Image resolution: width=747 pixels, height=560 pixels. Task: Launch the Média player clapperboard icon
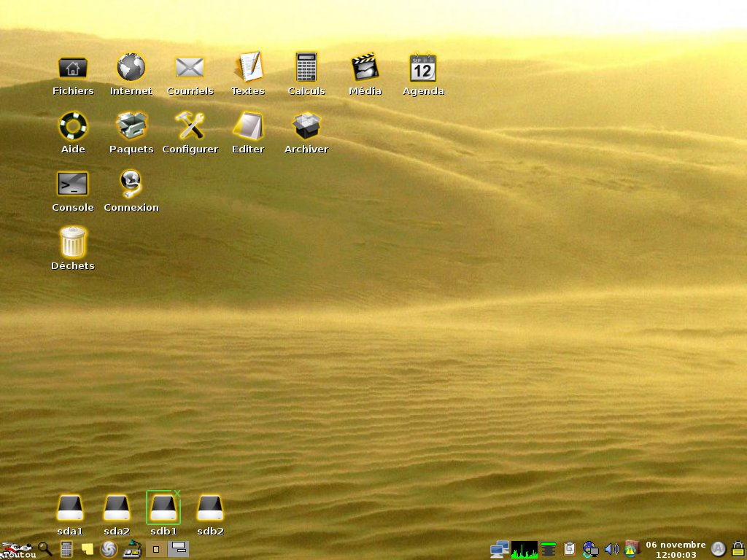coord(365,68)
